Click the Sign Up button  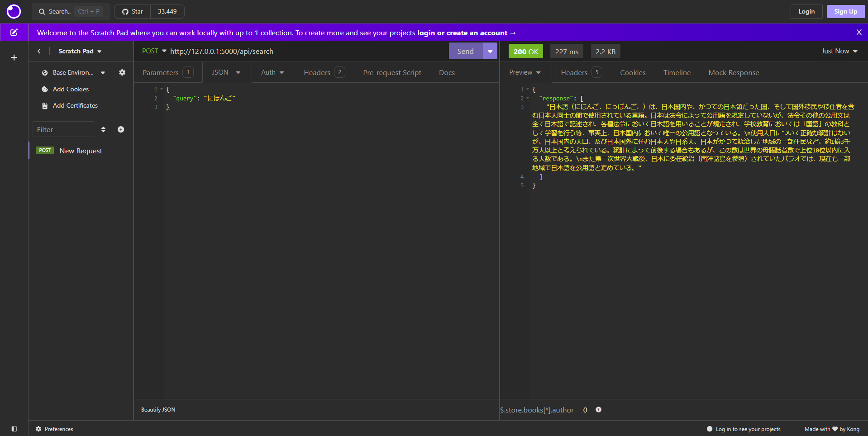(845, 11)
